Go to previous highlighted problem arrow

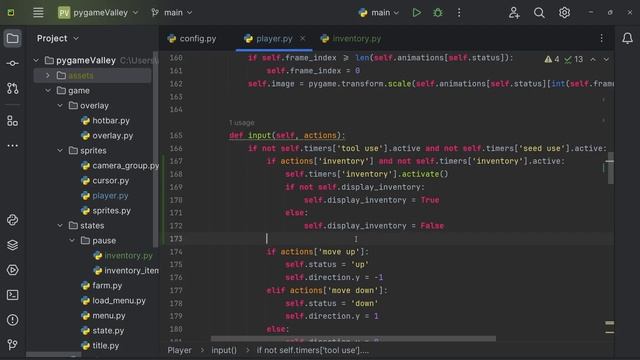(593, 60)
